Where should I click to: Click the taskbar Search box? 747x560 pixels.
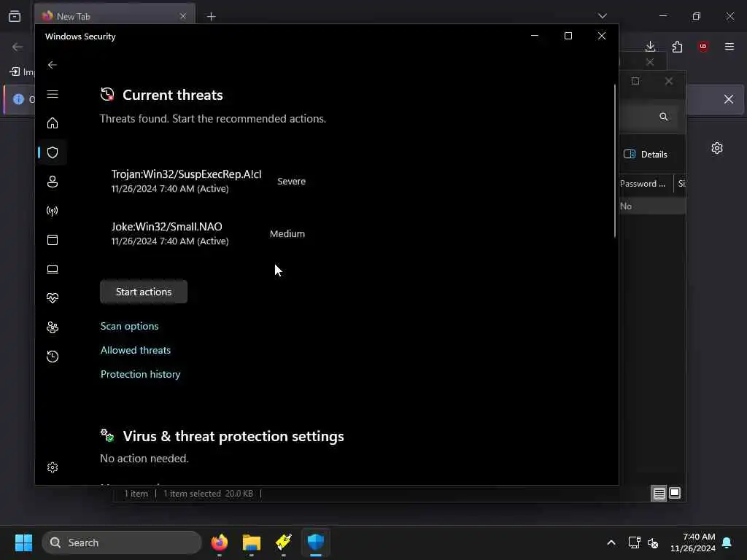122,542
